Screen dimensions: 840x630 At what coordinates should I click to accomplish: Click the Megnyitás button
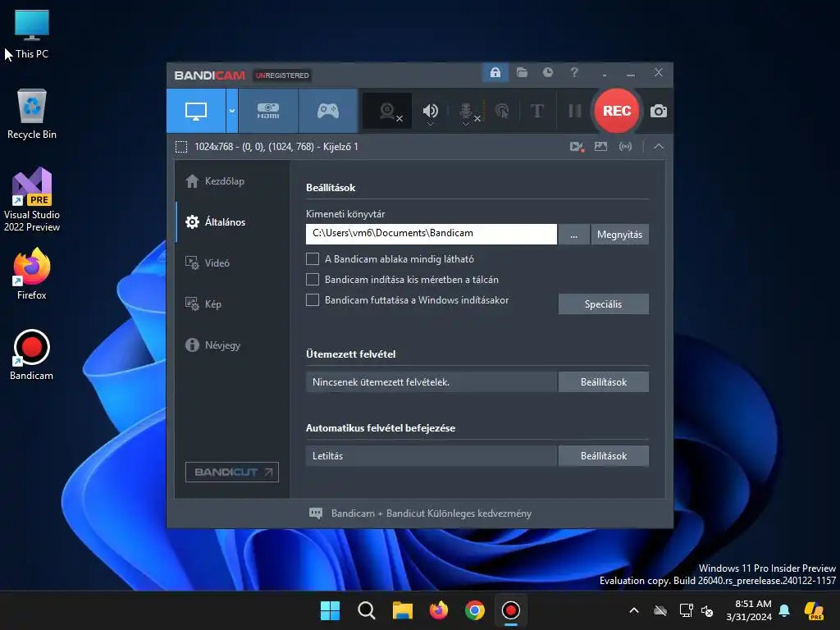619,234
